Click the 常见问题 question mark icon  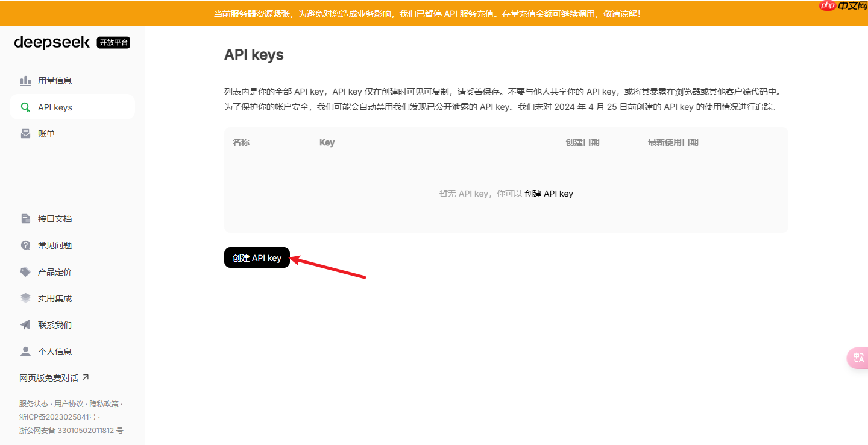pyautogui.click(x=26, y=245)
